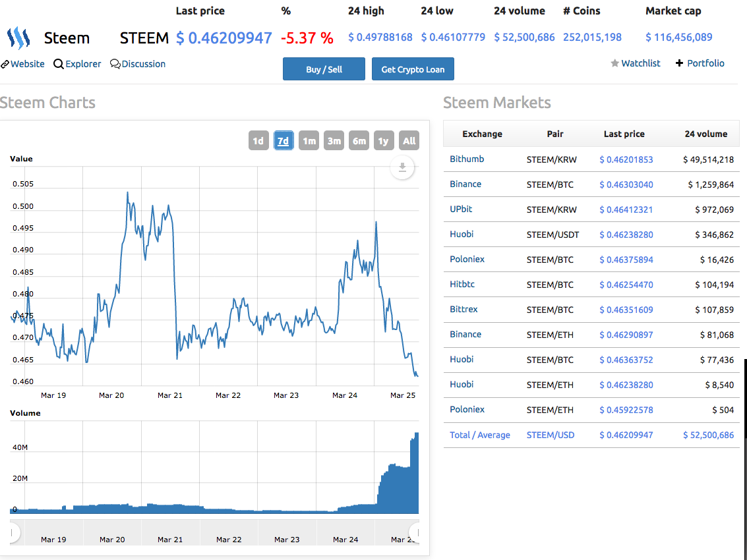Open the Poloniex STEEM/ETH exchange link

(467, 410)
